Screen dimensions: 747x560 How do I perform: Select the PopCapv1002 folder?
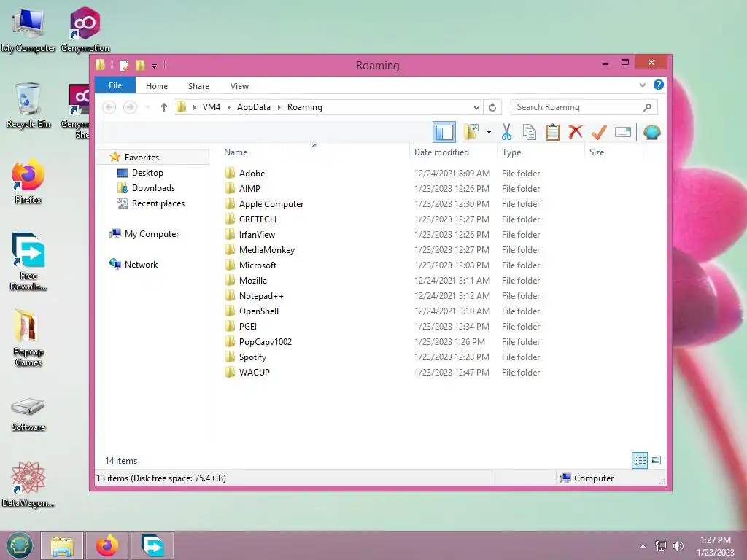(265, 341)
